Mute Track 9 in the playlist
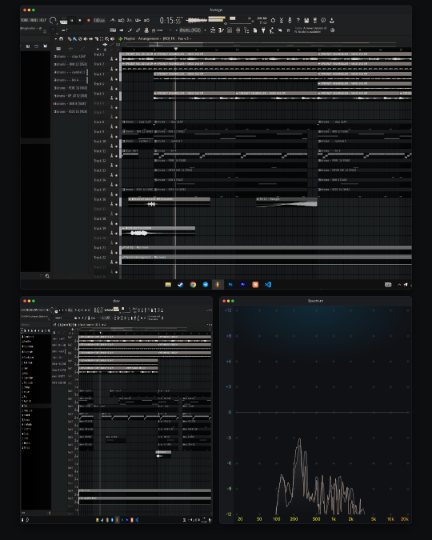The height and width of the screenshot is (540, 432). tap(116, 137)
